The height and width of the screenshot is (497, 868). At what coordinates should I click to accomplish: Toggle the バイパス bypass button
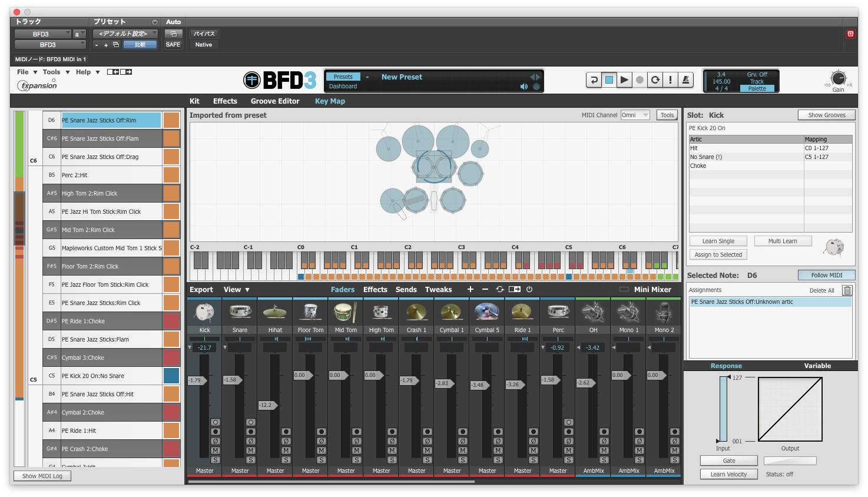point(204,34)
